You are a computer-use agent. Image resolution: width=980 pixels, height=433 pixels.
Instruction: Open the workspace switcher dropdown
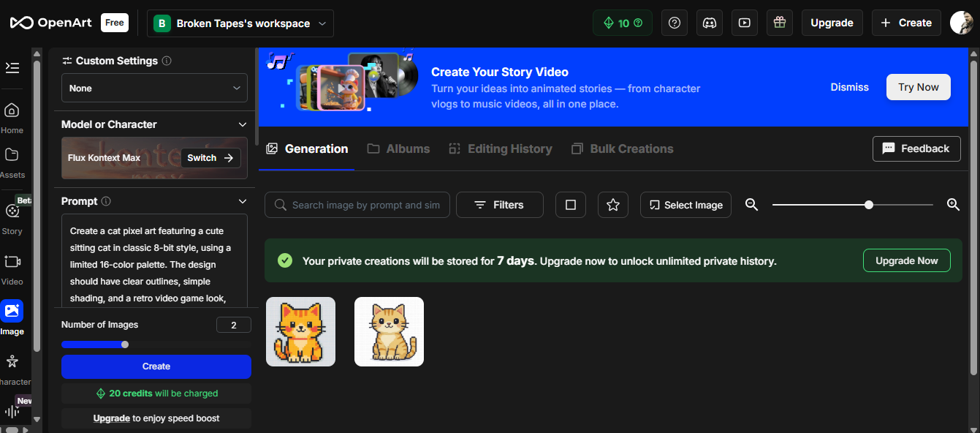tap(240, 23)
